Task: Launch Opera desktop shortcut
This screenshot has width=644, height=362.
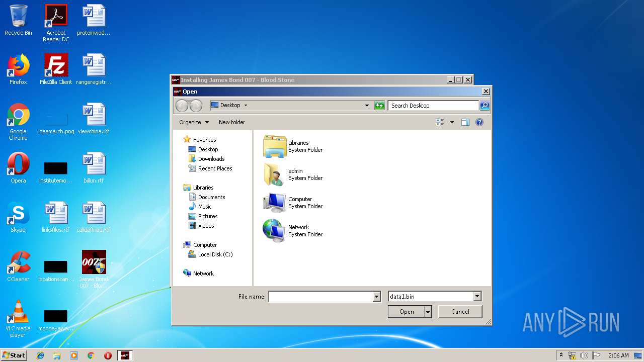Action: click(x=18, y=168)
